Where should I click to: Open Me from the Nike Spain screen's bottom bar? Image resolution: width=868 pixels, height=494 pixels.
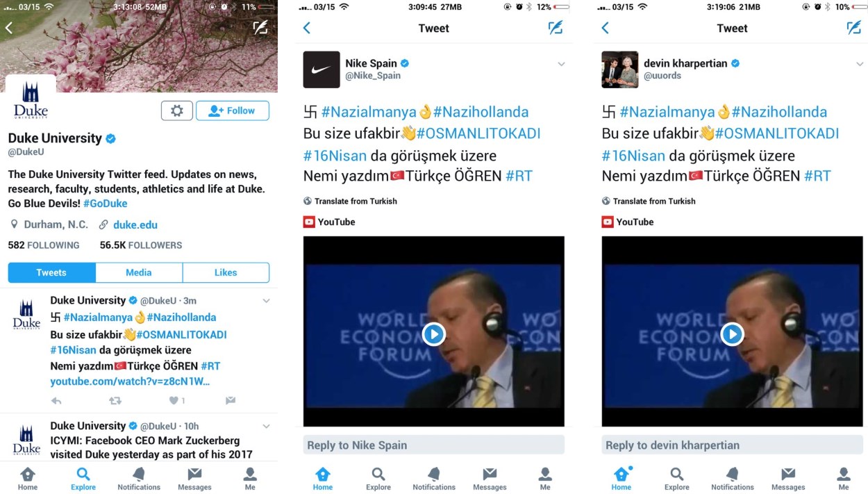point(545,479)
